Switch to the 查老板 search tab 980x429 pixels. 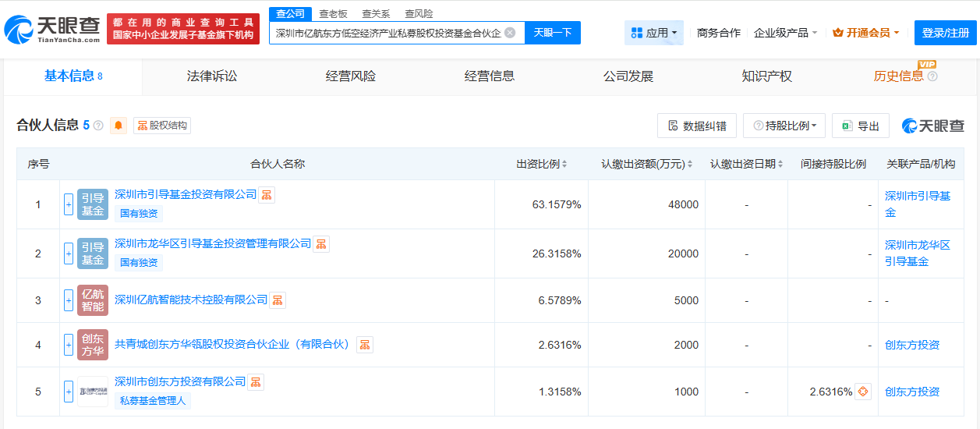click(x=333, y=14)
